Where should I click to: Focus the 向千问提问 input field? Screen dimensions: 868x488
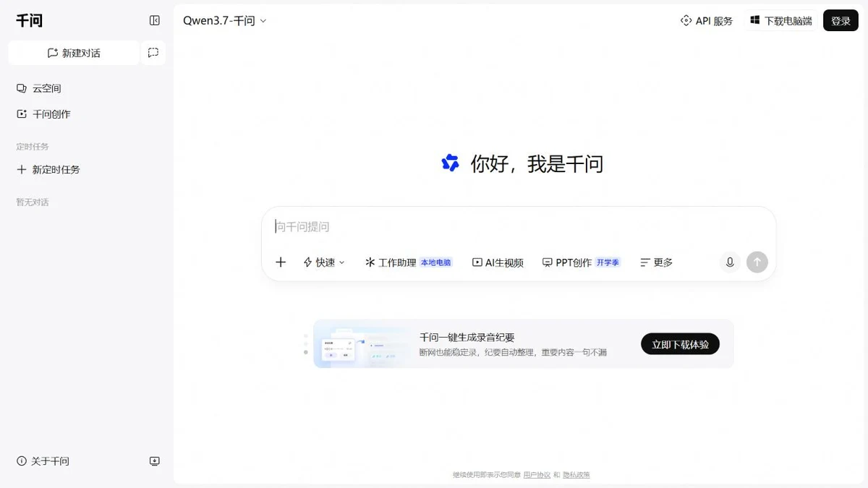pyautogui.click(x=518, y=227)
